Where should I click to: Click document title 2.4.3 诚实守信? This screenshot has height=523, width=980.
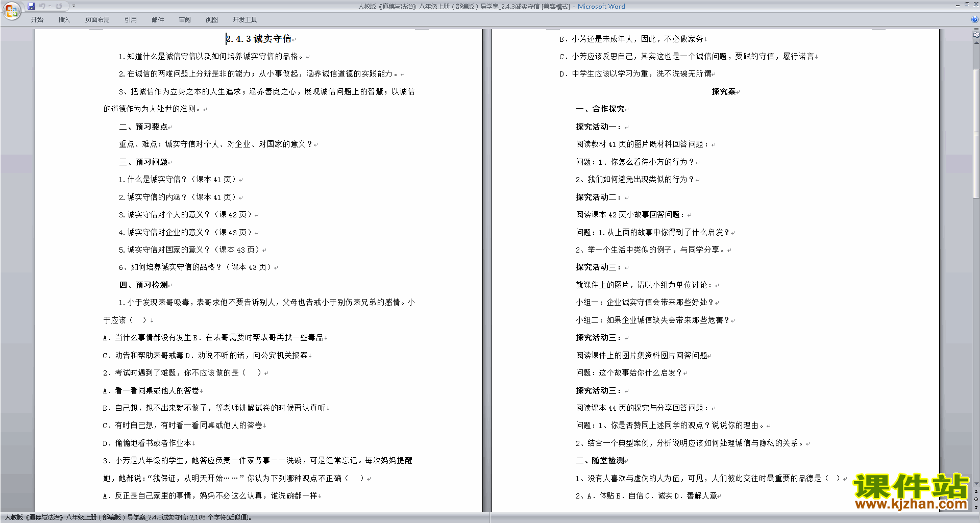259,39
